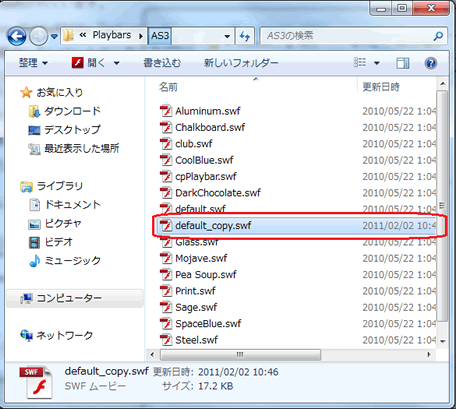The image size is (456, 409).
Task: Select the ミュージック library icon
Action: pyautogui.click(x=35, y=261)
